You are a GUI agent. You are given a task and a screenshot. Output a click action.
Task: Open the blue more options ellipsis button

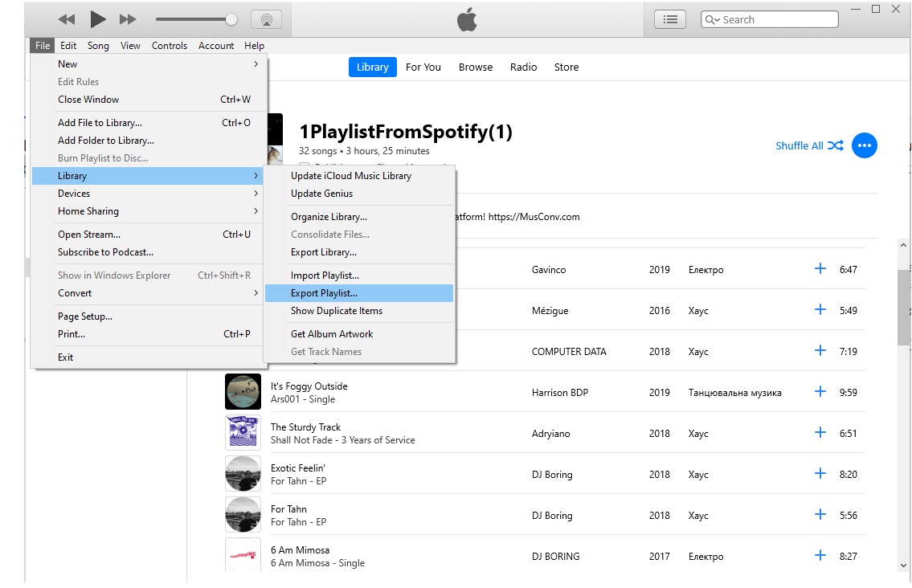(x=865, y=145)
